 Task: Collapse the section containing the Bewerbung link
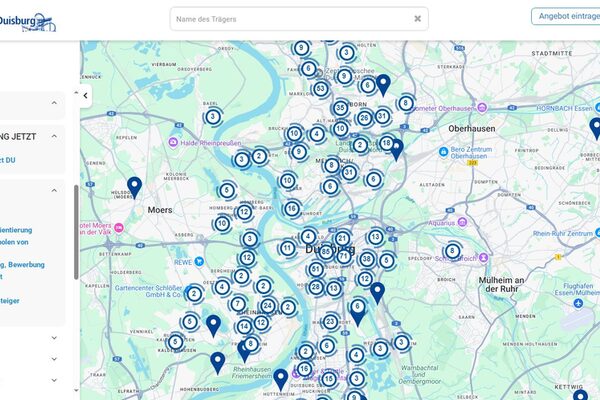point(54,190)
